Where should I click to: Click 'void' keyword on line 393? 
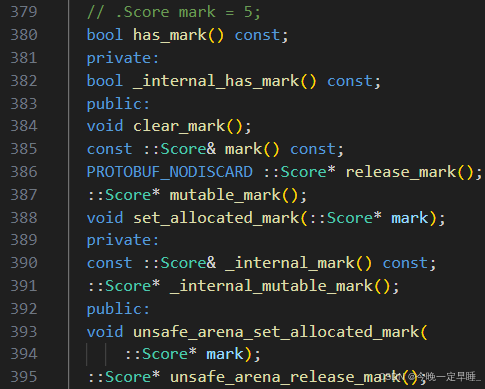point(105,332)
